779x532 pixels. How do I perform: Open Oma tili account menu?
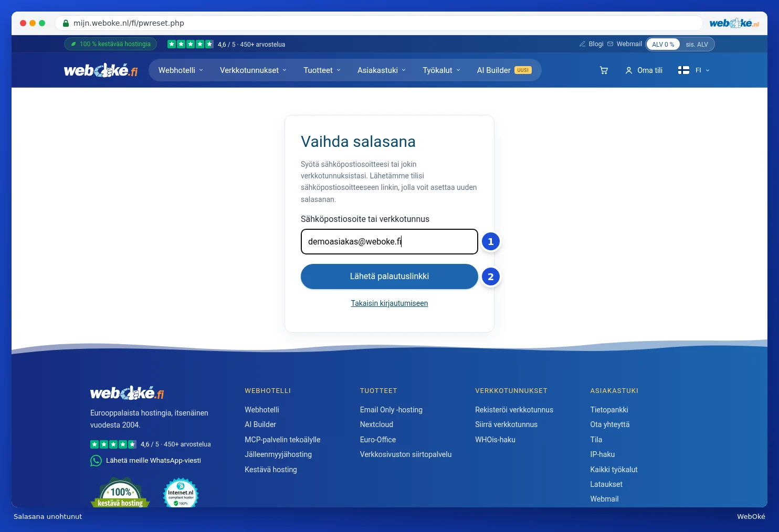coord(644,70)
